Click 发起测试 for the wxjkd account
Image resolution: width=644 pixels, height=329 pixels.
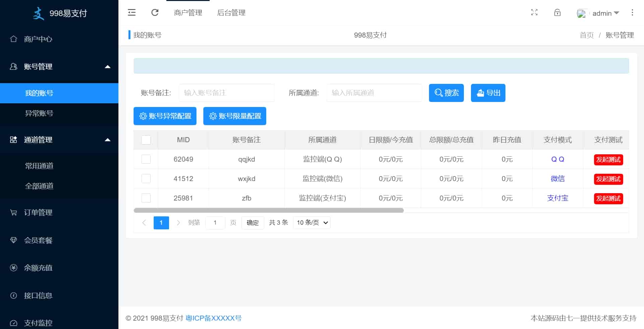coord(608,179)
